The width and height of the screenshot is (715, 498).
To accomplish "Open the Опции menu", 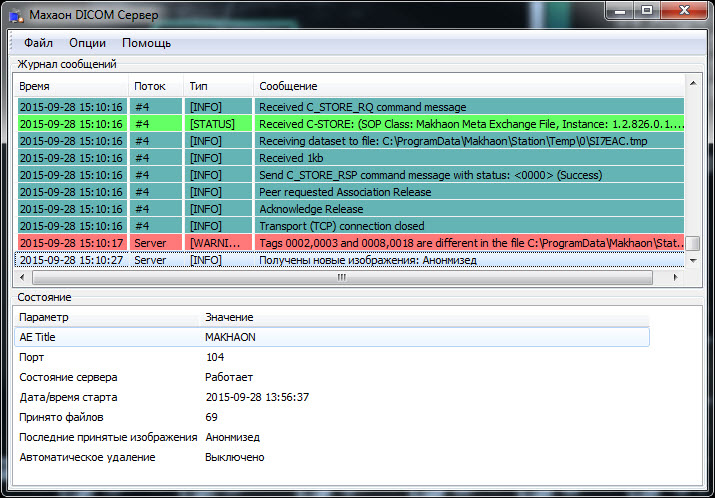I will pos(88,43).
